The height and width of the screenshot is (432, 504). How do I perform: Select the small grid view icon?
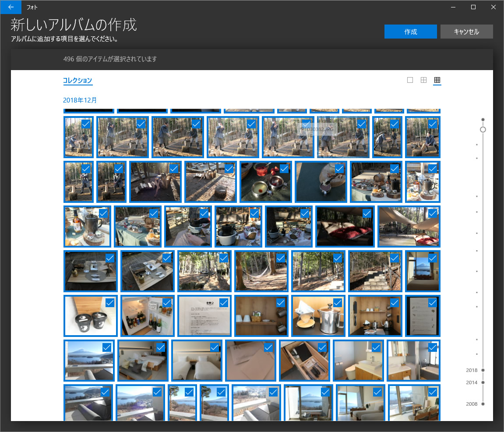click(437, 80)
